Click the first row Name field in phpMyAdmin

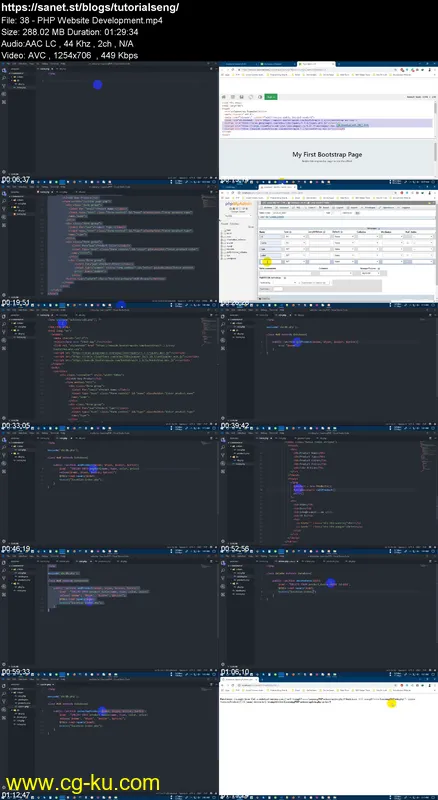[x=270, y=237]
